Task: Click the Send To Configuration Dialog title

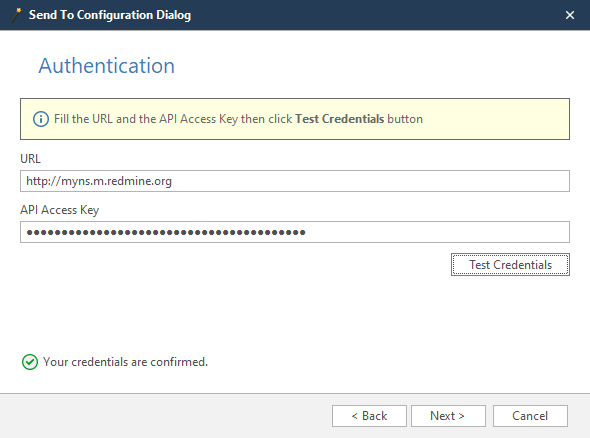Action: 109,15
